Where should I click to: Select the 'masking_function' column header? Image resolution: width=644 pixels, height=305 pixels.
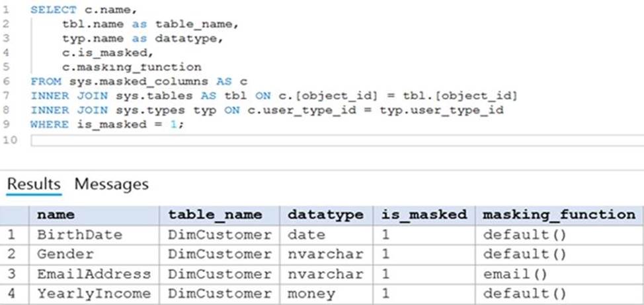[x=559, y=215]
